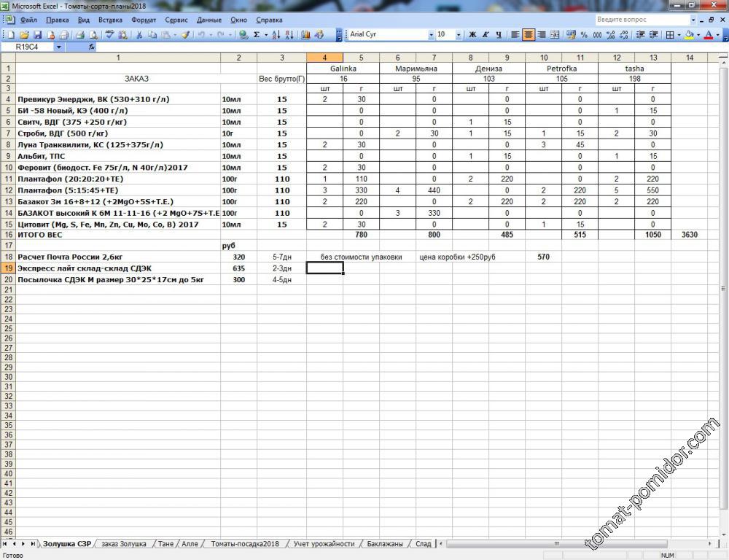Switch to the Томаты-посадка2018 sheet tab

(245, 544)
